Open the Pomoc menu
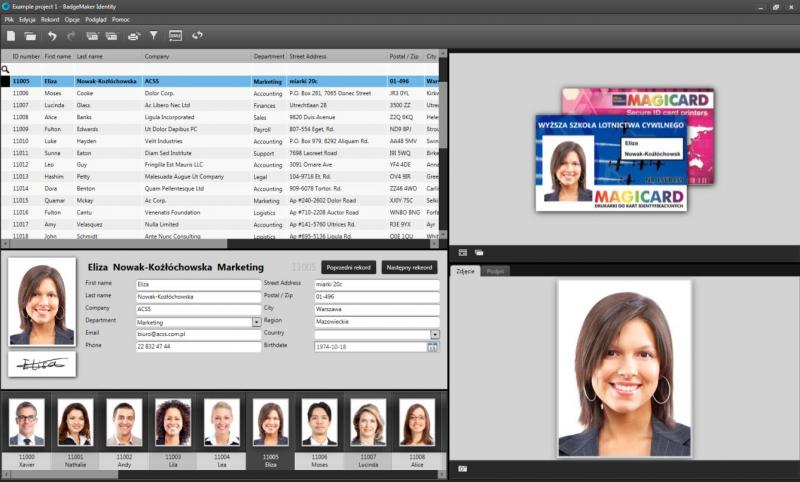This screenshot has height=482, width=800. point(121,19)
